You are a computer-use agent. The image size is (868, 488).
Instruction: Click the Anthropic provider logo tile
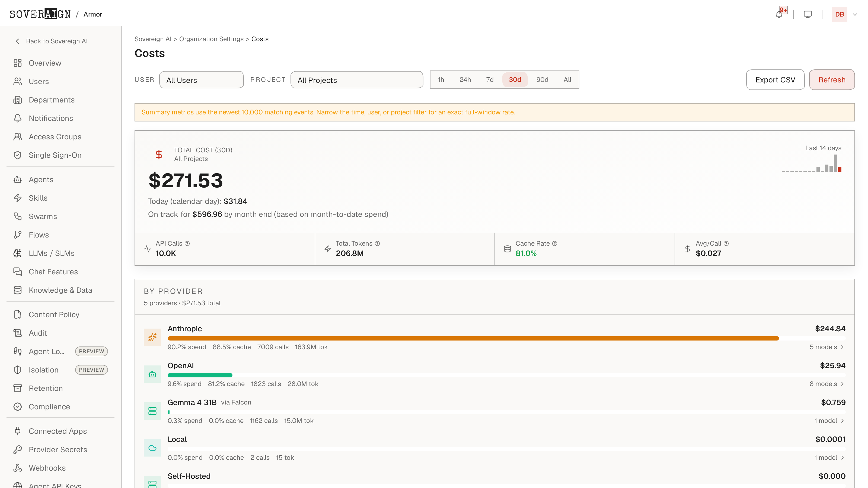coord(152,338)
